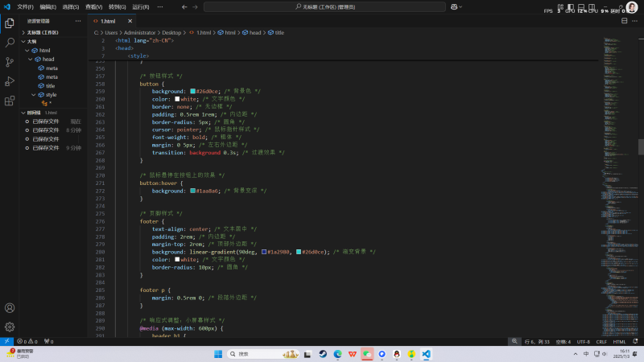644x362 pixels.
Task: Click the Desktop breadcrumb
Action: click(x=171, y=32)
